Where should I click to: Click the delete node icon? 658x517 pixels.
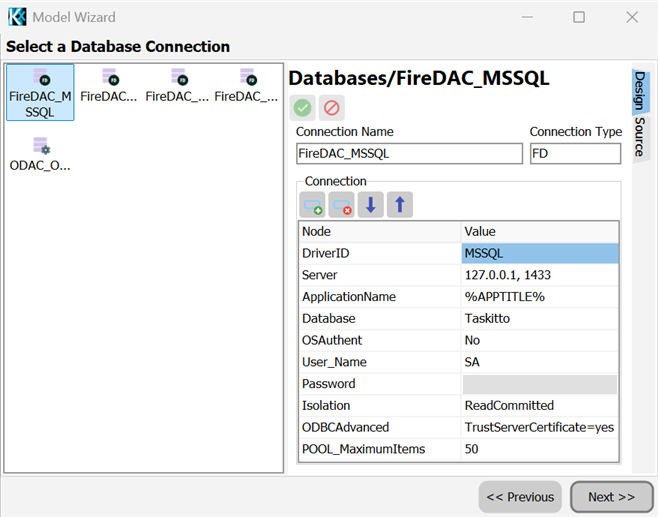coord(341,205)
